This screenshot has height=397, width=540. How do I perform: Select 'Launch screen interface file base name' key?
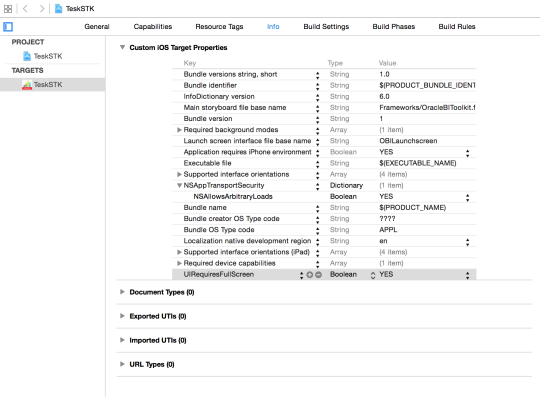(247, 141)
